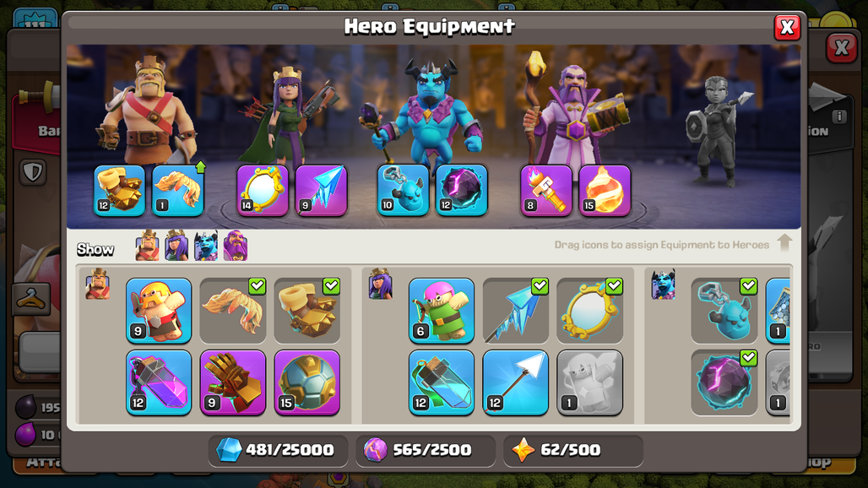868x488 pixels.
Task: Select the level 6 Archer Puppet equipment
Action: pos(442,311)
